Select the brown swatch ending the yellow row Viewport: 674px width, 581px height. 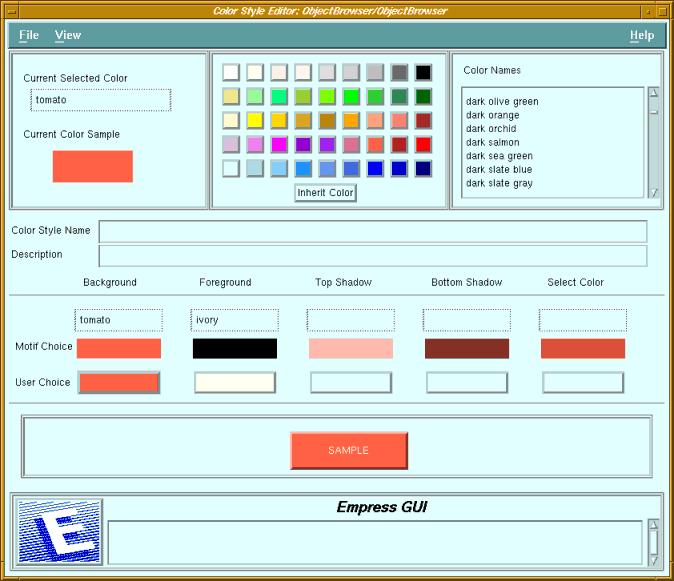point(423,121)
